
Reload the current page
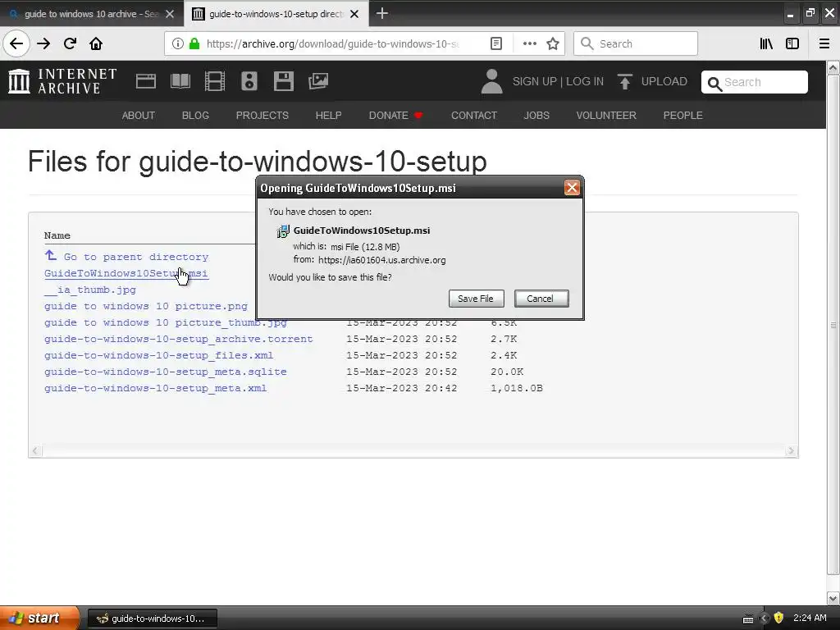pos(70,44)
